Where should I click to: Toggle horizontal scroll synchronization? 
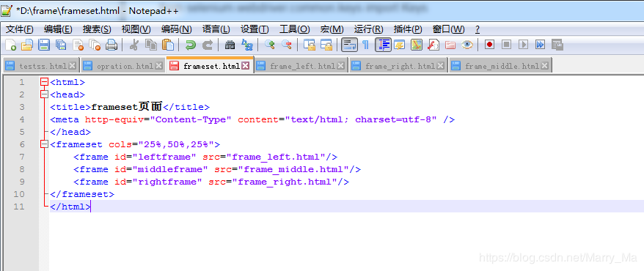326,45
